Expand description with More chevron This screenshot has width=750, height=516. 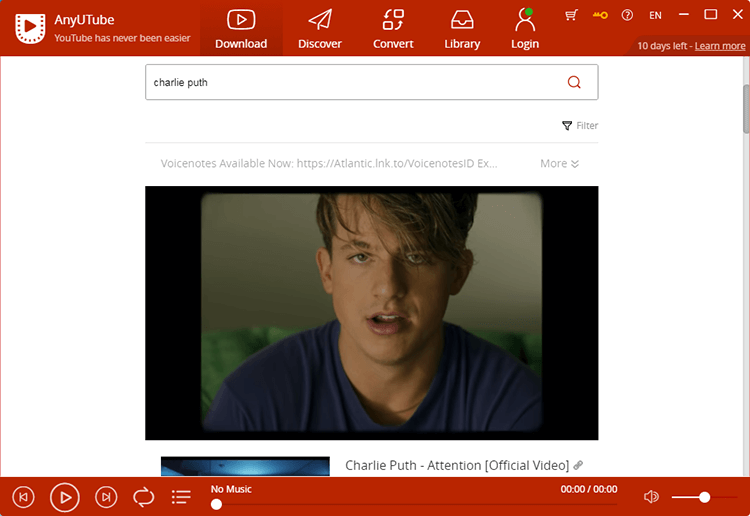[559, 164]
